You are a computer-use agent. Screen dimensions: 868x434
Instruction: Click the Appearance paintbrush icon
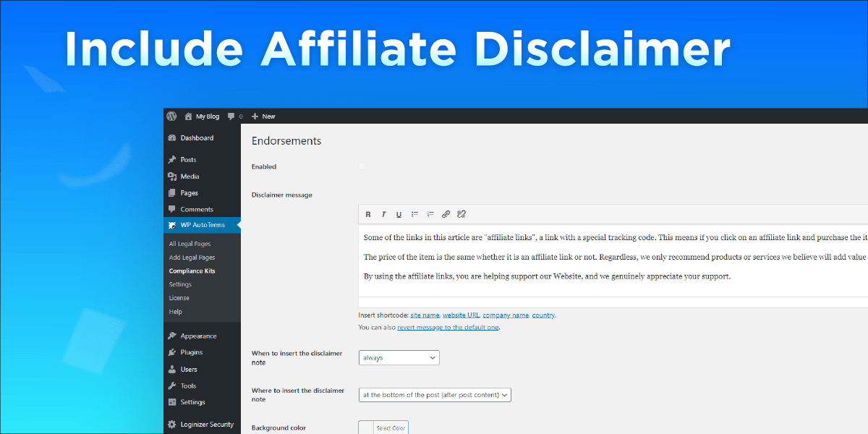[172, 336]
